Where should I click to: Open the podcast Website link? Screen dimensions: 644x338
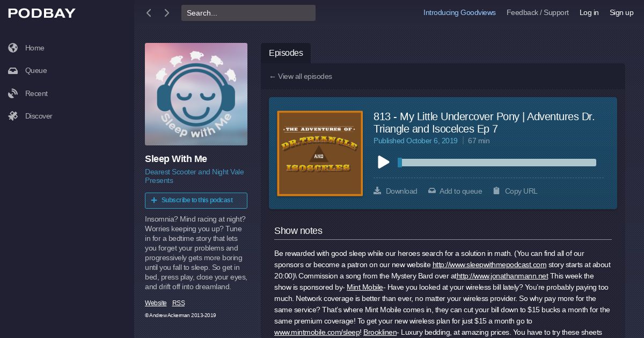tap(156, 303)
